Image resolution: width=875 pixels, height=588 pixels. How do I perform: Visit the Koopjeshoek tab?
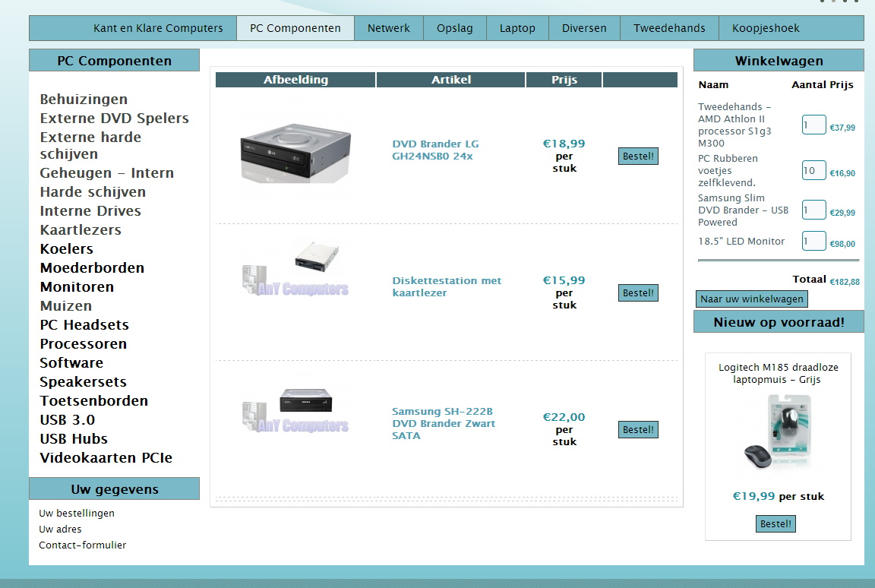point(766,28)
